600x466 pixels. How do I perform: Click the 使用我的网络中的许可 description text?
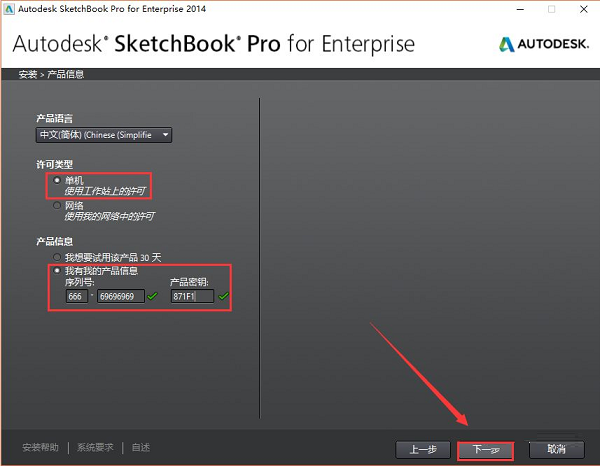tap(109, 217)
